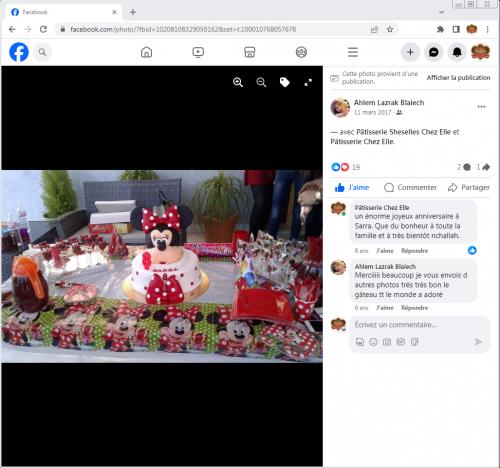500x468 pixels.
Task: Open the Marketplace tab
Action: tap(250, 52)
